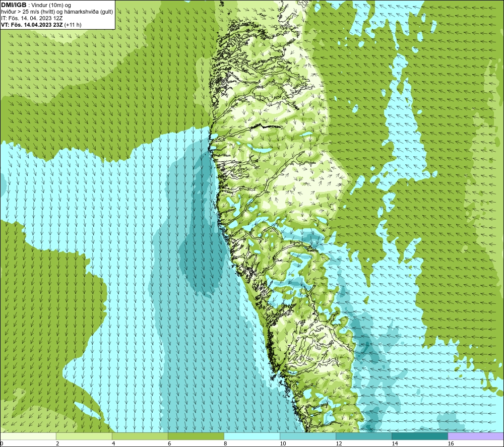Click the legend scale label 2
The height and width of the screenshot is (447, 504).
tap(57, 444)
